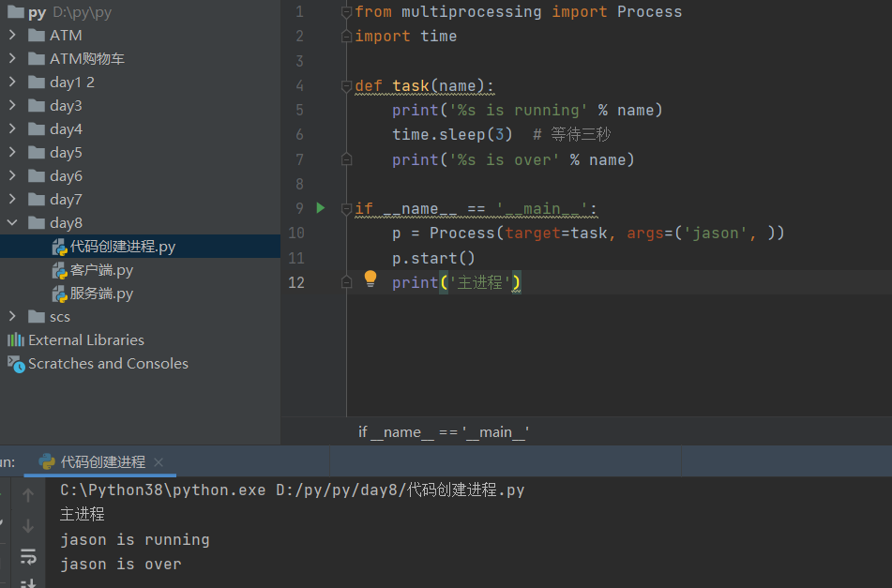Fold the imports block at line 1
The width and height of the screenshot is (892, 588).
(346, 12)
